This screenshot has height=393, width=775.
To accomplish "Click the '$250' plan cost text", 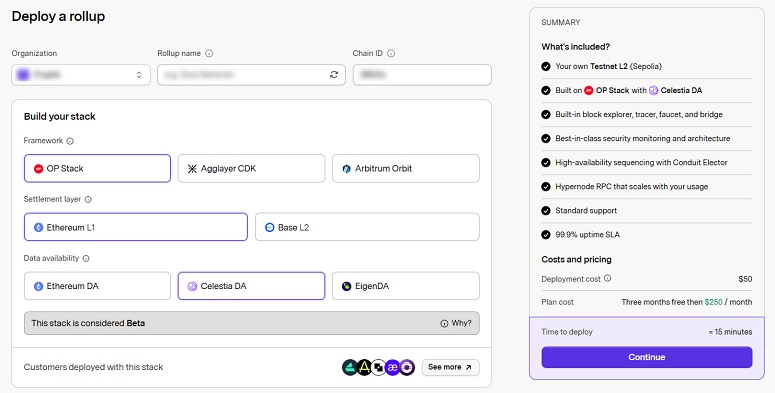I will point(714,302).
